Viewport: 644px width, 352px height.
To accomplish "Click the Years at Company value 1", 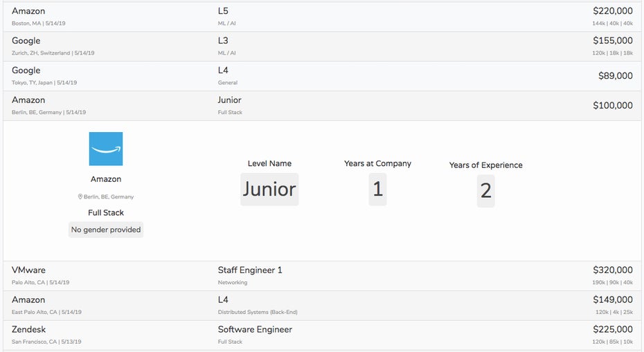I will coord(377,189).
